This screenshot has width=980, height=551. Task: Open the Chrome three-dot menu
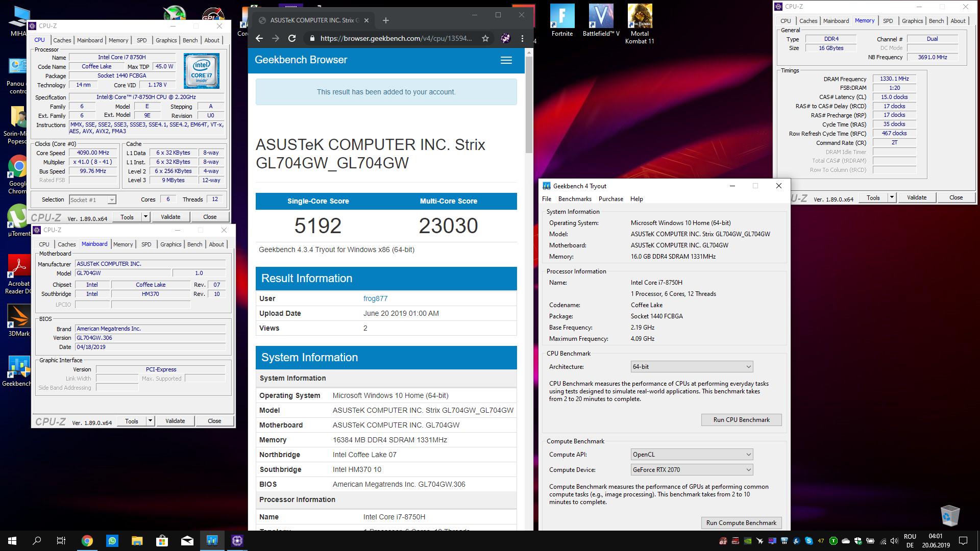click(522, 38)
